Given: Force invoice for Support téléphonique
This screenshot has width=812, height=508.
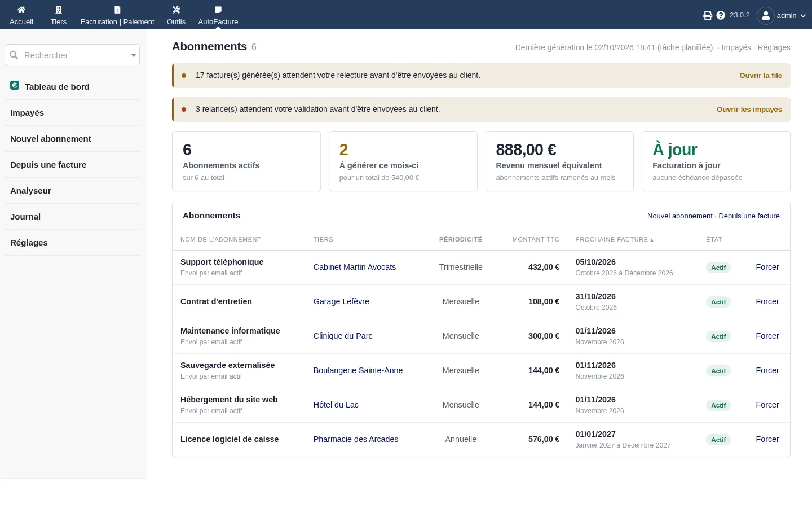Looking at the screenshot, I should click(x=767, y=267).
